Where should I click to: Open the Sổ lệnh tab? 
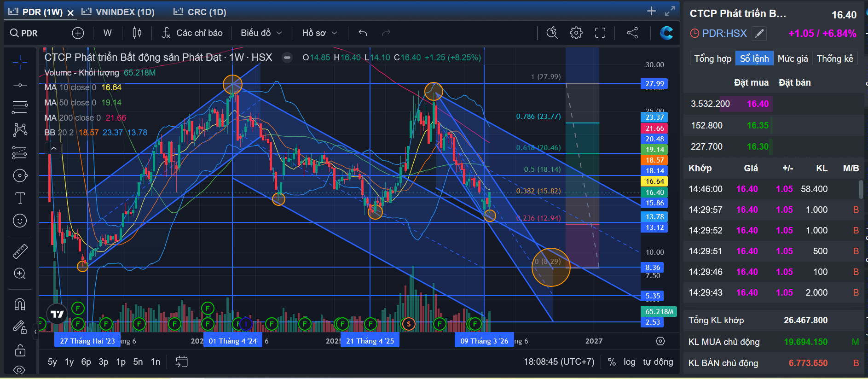(x=754, y=58)
